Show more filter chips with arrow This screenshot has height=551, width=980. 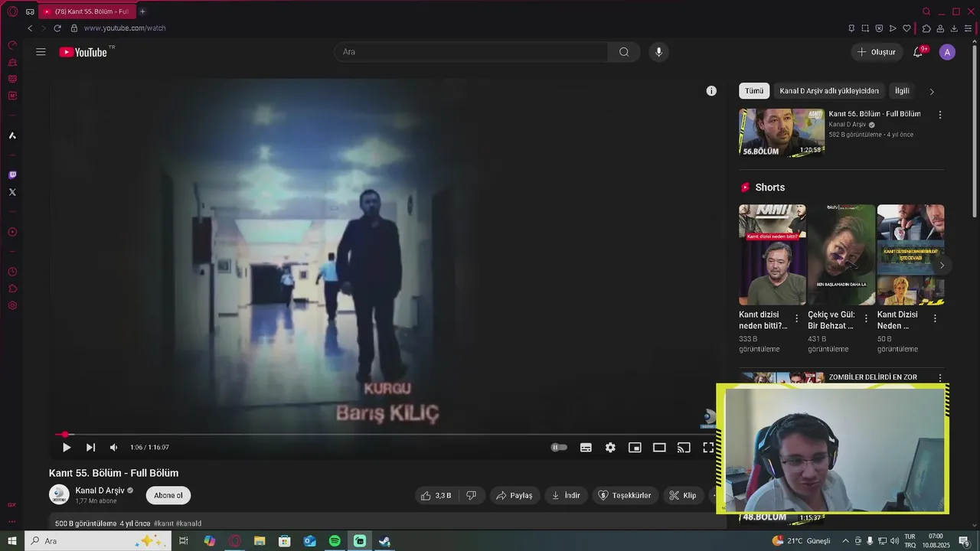932,91
